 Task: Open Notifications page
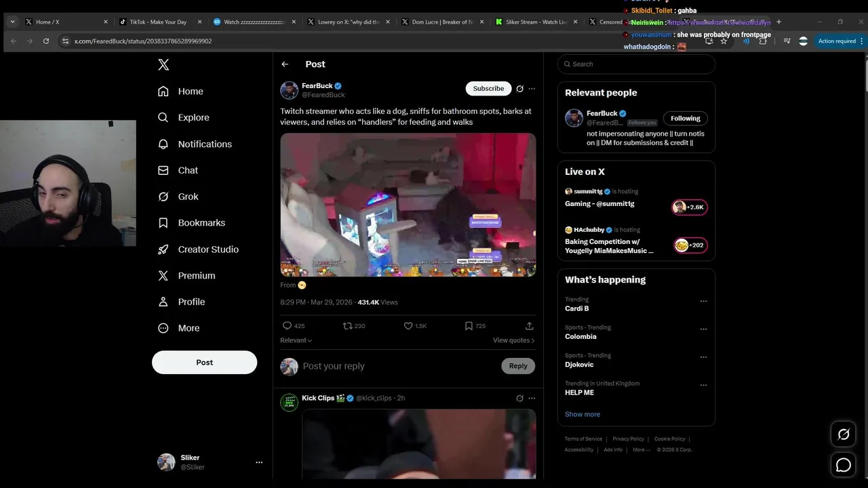point(195,144)
